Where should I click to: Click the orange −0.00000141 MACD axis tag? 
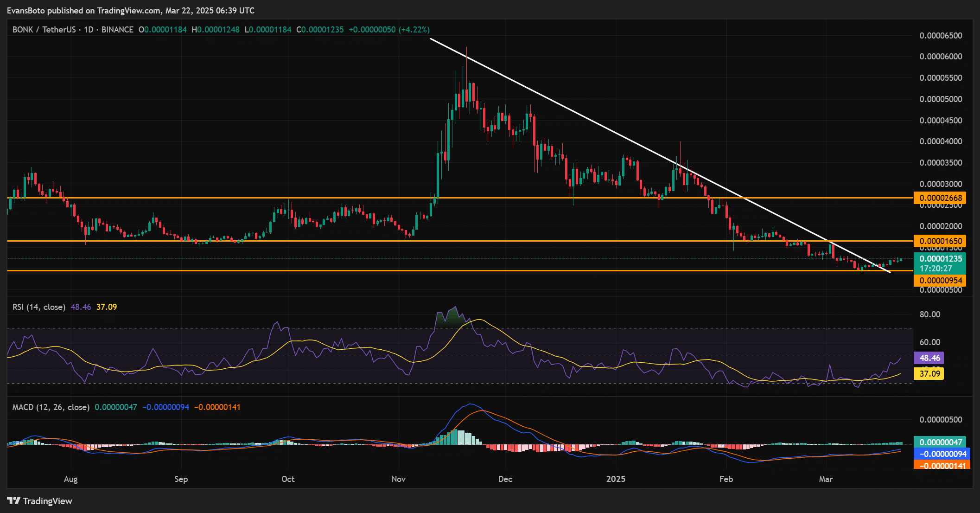click(x=942, y=465)
